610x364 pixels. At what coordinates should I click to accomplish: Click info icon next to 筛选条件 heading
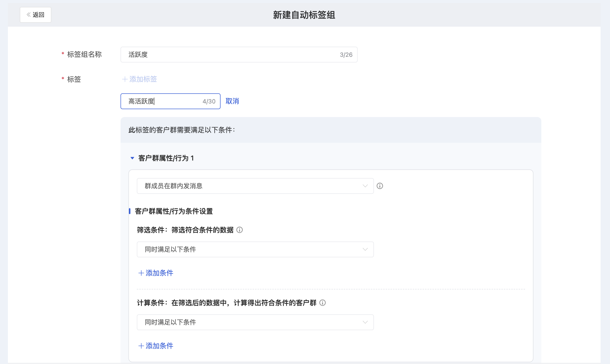click(x=240, y=230)
